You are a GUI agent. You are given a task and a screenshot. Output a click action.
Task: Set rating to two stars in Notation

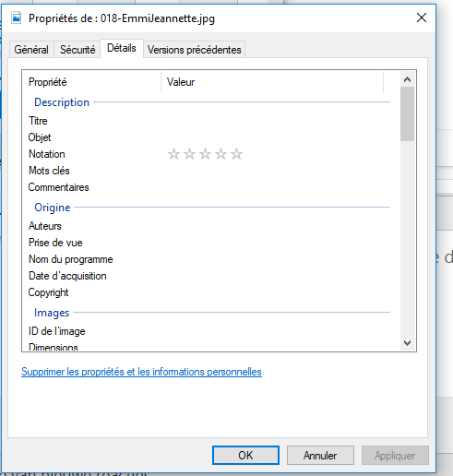pyautogui.click(x=189, y=154)
